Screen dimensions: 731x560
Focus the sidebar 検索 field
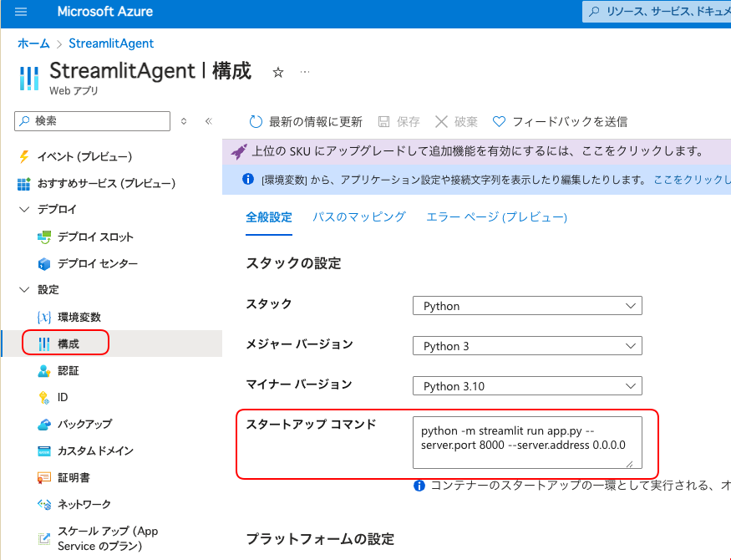[x=92, y=121]
